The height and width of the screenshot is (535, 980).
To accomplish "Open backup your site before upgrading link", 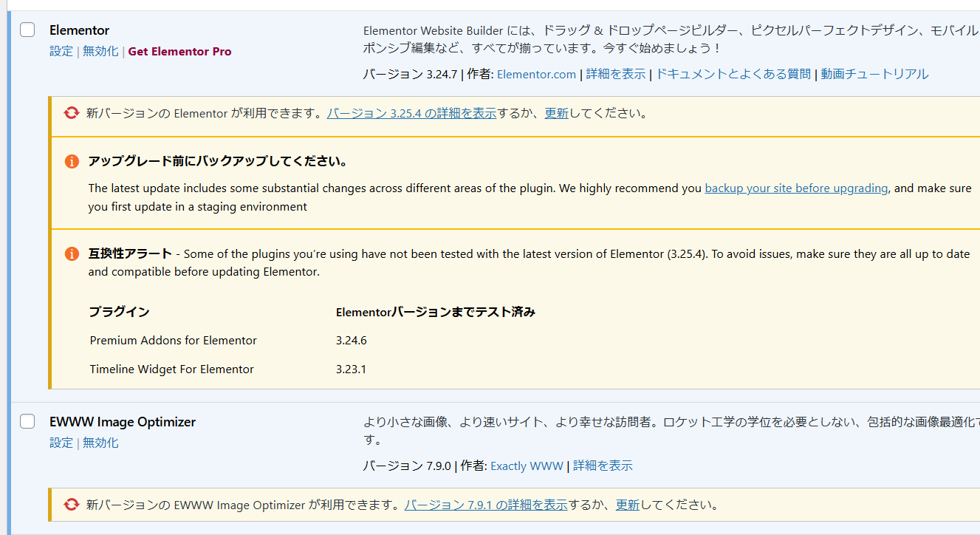I will (x=796, y=188).
